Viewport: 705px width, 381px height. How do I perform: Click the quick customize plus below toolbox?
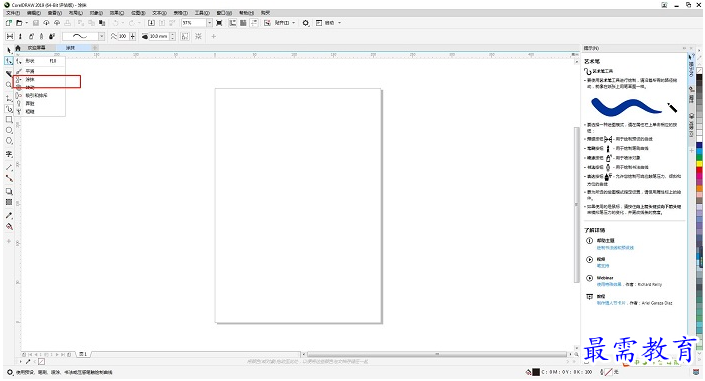pos(9,241)
